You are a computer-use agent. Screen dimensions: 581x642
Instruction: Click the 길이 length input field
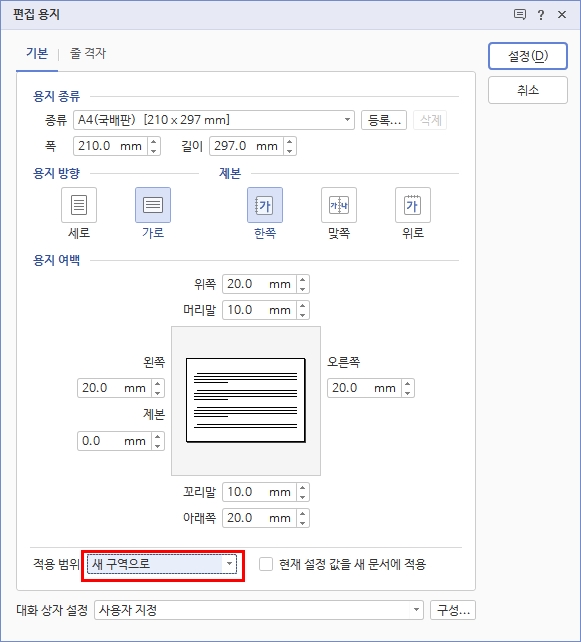246,146
